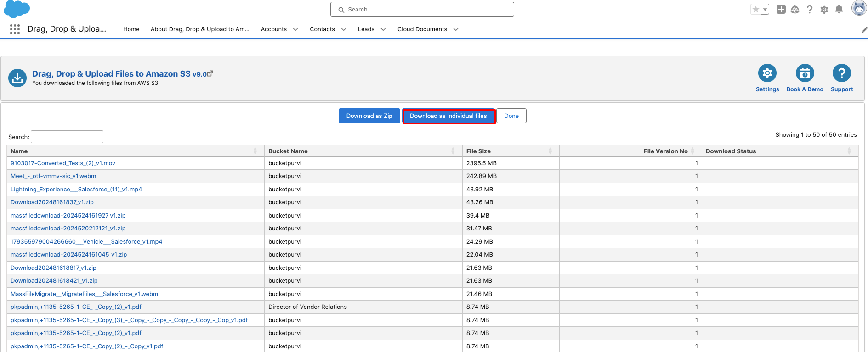Open massfiledownload-2024524161045_v1.zip link

coord(69,255)
